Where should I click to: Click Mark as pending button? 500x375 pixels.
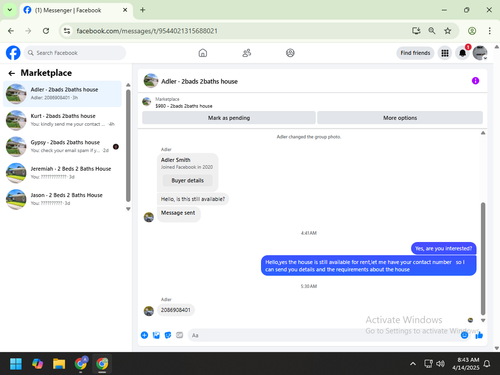click(x=229, y=118)
